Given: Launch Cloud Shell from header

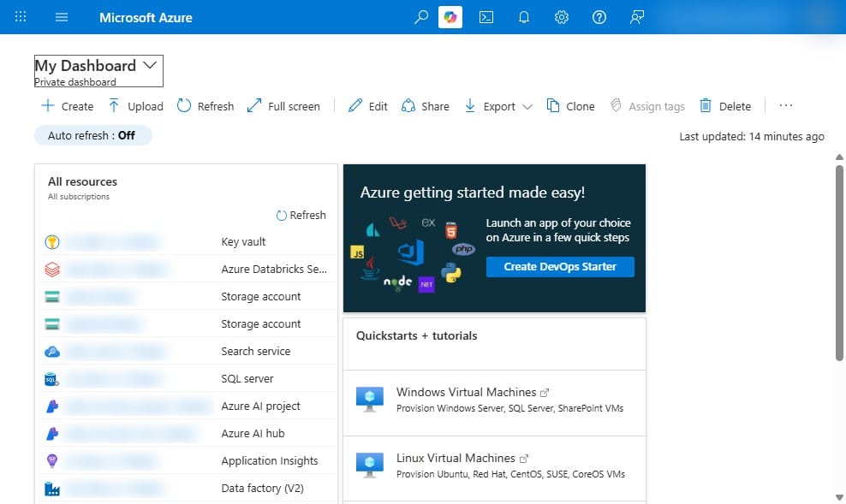Looking at the screenshot, I should click(x=486, y=17).
